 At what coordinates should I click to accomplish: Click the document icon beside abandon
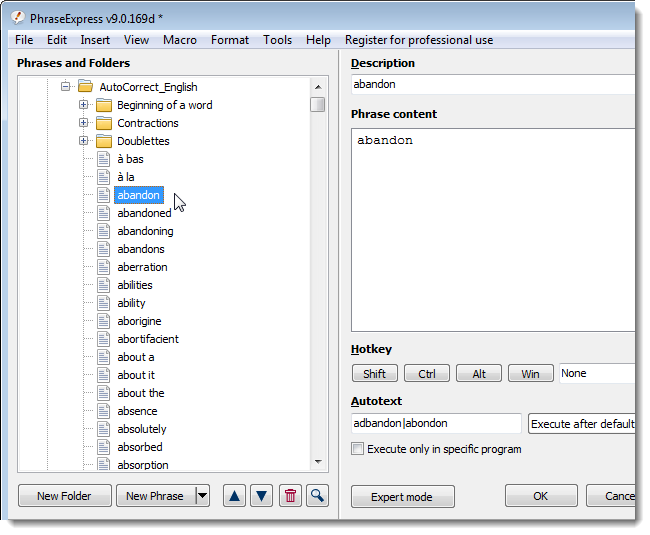coord(104,195)
